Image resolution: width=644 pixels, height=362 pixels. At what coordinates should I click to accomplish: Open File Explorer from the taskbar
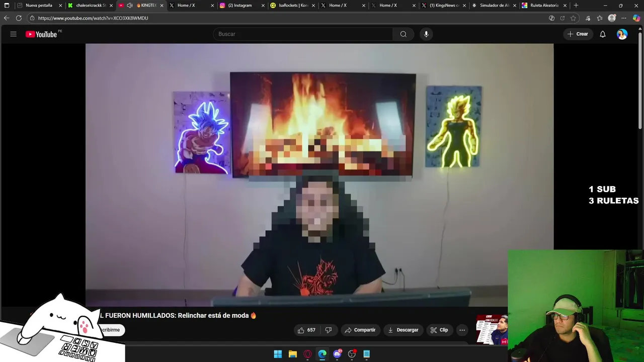[292, 354]
